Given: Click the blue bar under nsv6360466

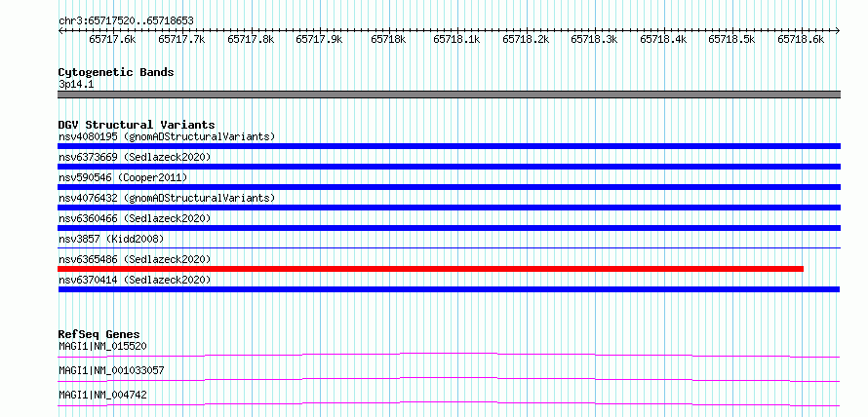Looking at the screenshot, I should click(449, 228).
